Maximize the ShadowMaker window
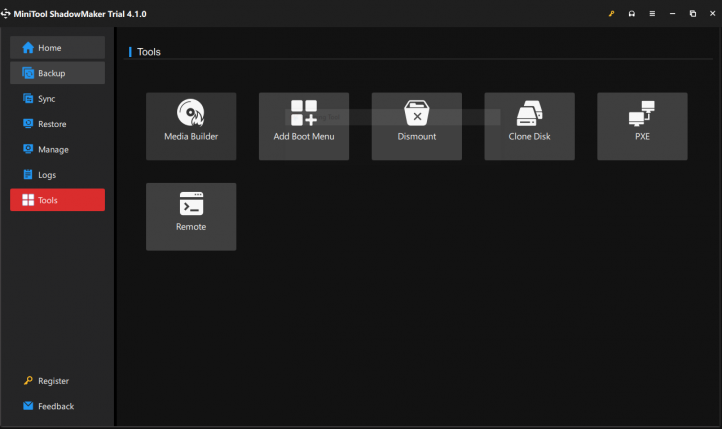Viewport: 722px width, 429px height. pyautogui.click(x=693, y=14)
